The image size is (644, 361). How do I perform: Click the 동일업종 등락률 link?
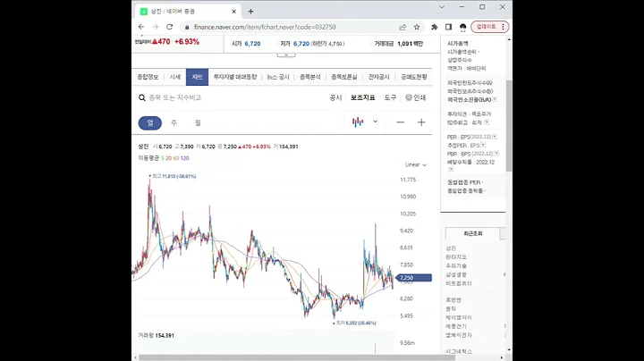[x=465, y=190]
